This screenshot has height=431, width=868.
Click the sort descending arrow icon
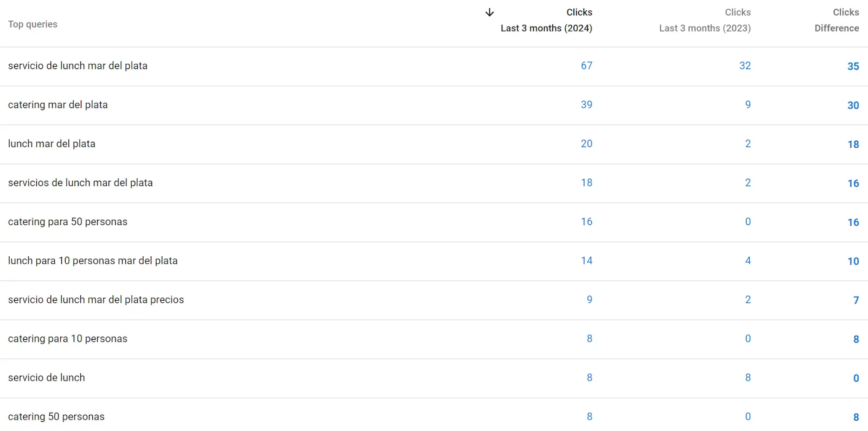pyautogui.click(x=489, y=12)
